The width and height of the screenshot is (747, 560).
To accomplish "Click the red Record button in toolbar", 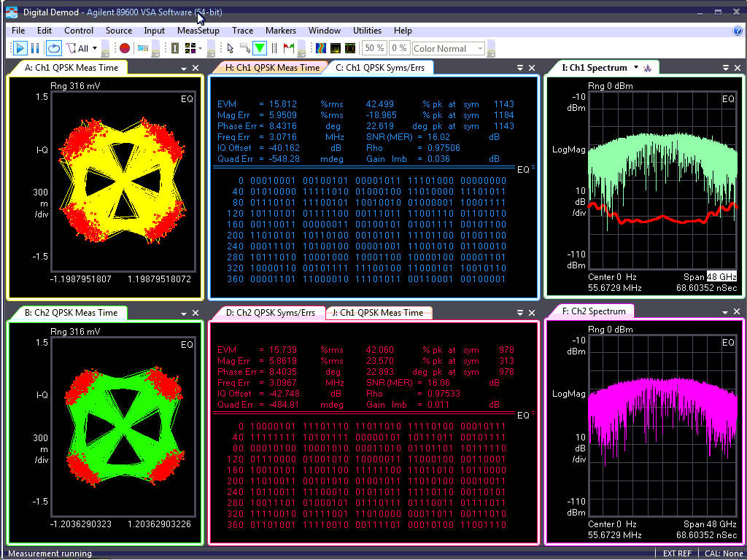I will click(124, 48).
